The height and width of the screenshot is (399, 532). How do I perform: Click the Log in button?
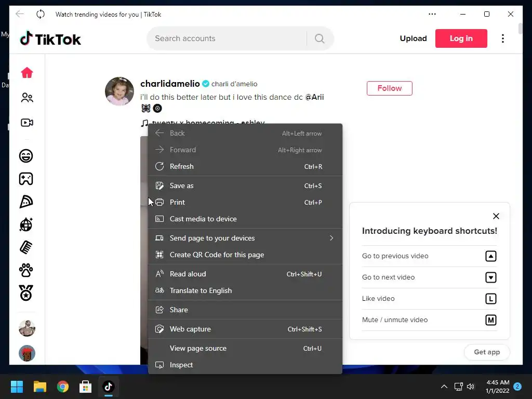point(461,38)
